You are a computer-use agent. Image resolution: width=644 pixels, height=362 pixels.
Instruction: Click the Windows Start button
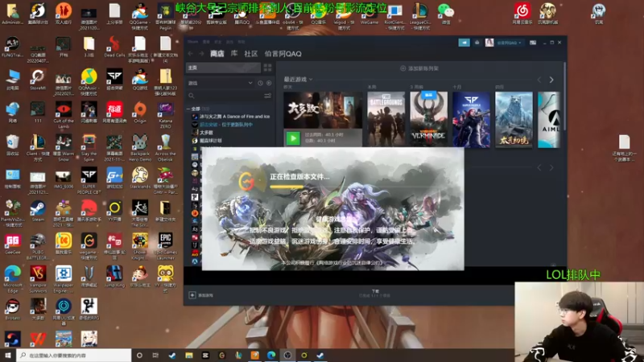[x=8, y=356]
